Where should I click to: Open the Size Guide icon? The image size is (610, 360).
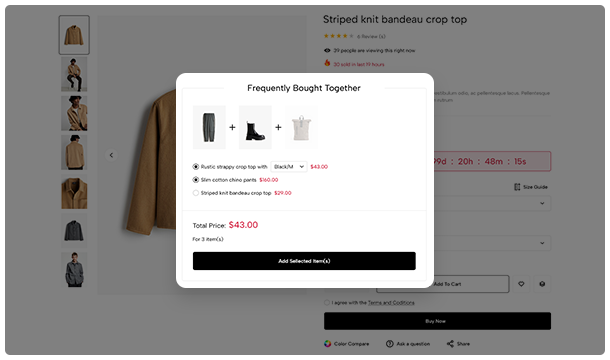click(517, 187)
